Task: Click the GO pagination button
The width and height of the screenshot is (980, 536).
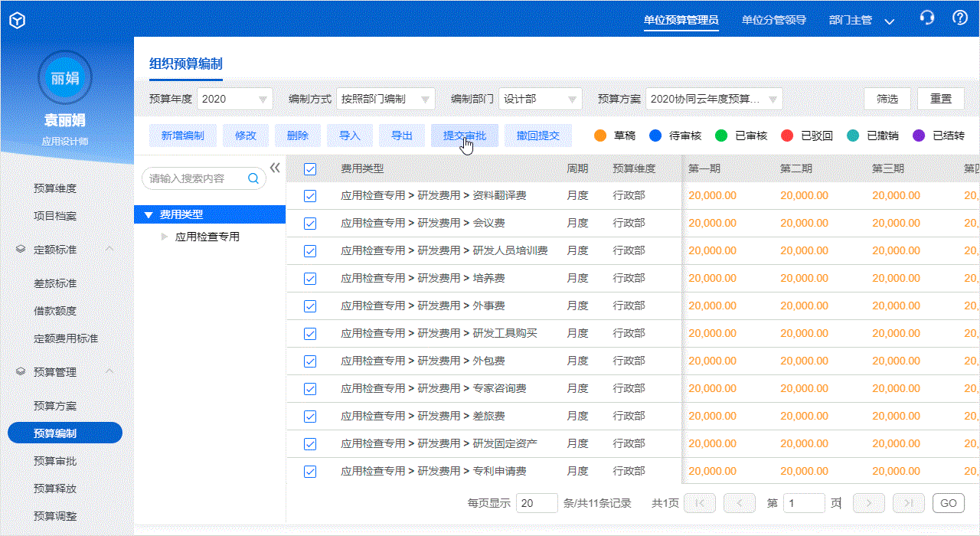Action: coord(949,503)
